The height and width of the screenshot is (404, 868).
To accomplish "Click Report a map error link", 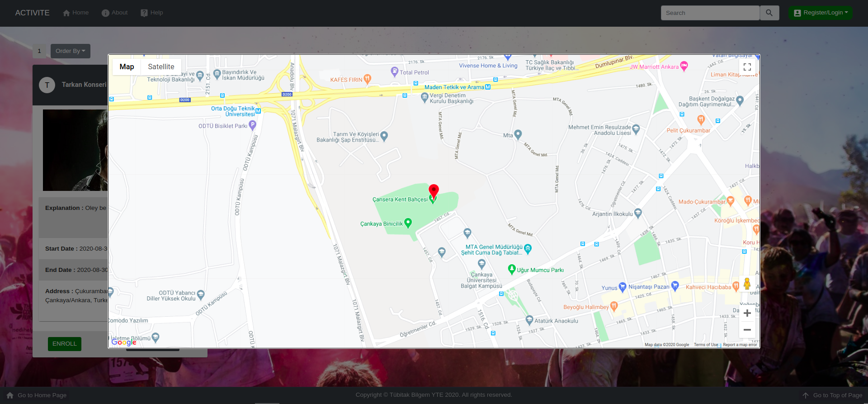I will pos(740,345).
